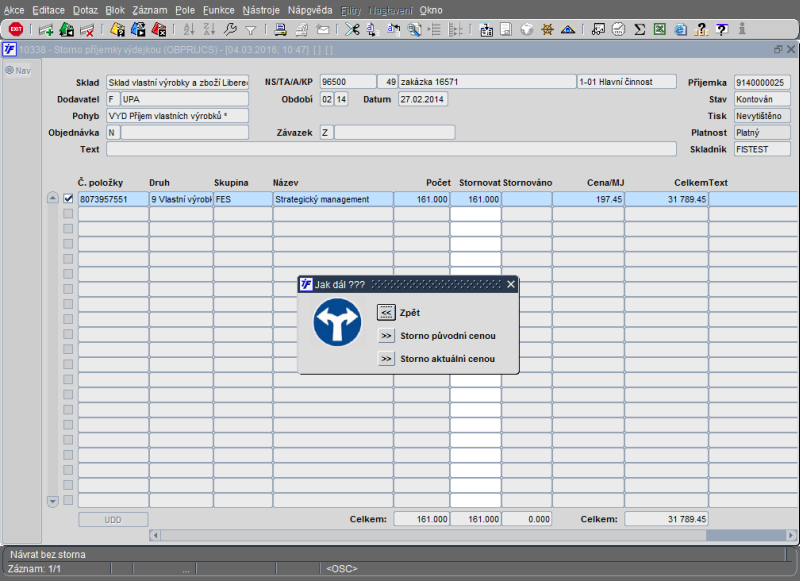Image resolution: width=800 pixels, height=581 pixels.
Task: Uncheck the Strategický management row checkbox
Action: click(x=68, y=199)
